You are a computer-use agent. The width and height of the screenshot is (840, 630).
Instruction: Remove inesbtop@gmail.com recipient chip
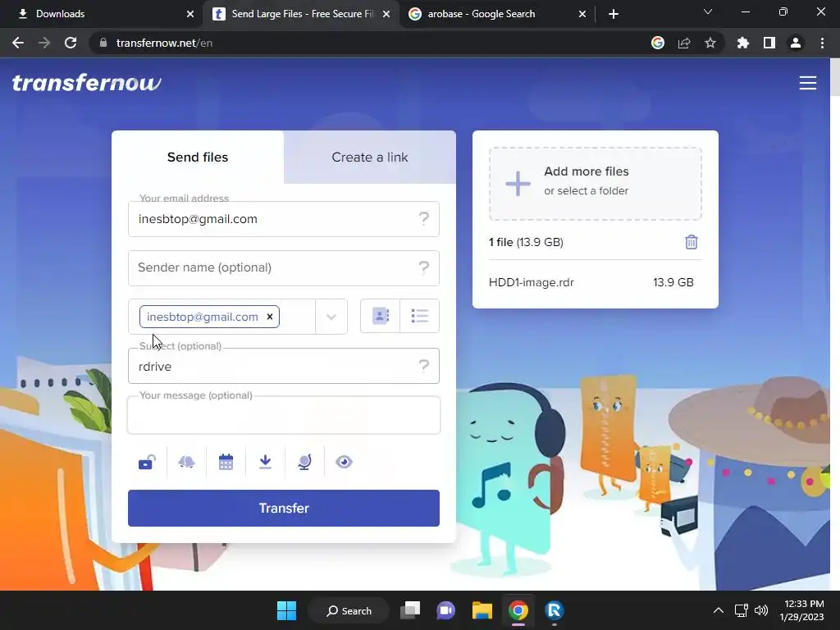pyautogui.click(x=270, y=317)
